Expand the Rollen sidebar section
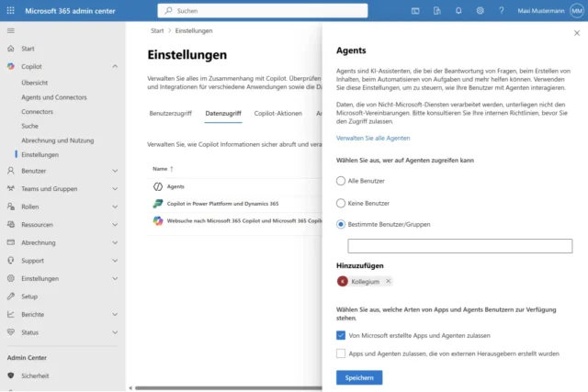The height and width of the screenshot is (392, 588). point(115,207)
